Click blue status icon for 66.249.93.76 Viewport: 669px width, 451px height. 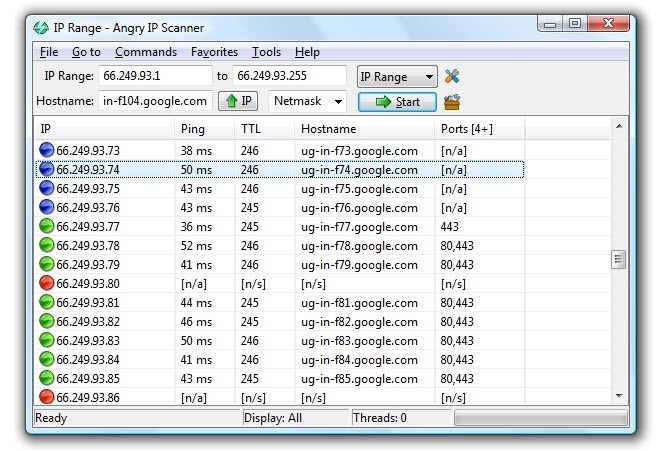click(47, 207)
